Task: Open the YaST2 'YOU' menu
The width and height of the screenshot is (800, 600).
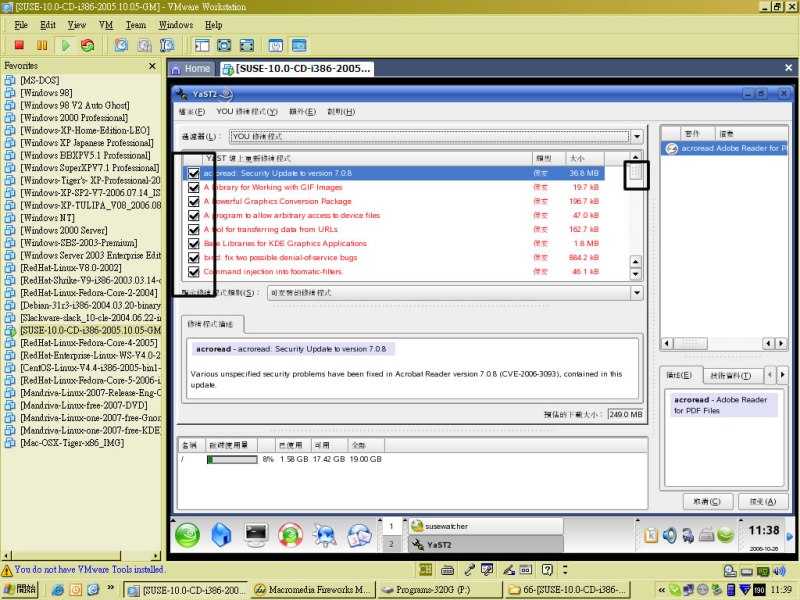Action: (x=247, y=111)
